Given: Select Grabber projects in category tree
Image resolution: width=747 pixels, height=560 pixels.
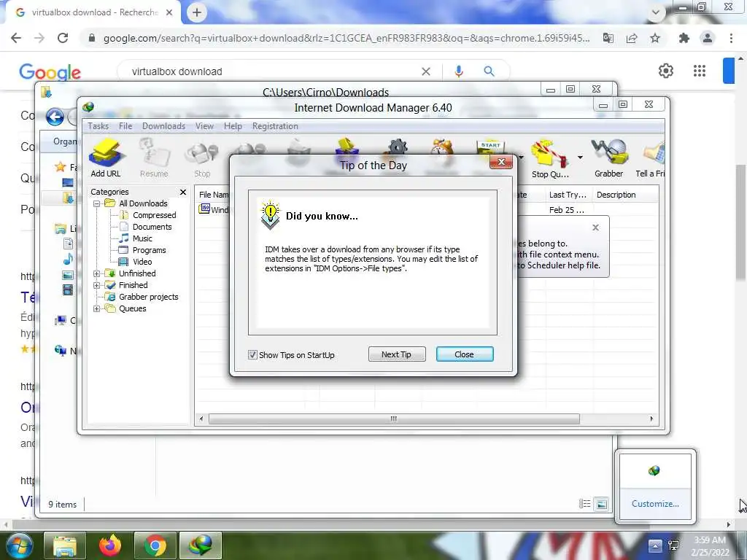Looking at the screenshot, I should click(148, 297).
